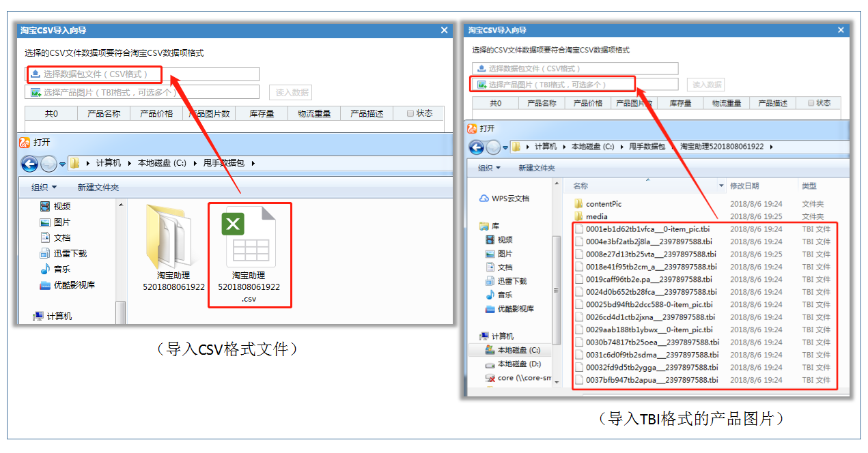Open 优酷影视库 in the right dialog sidebar
Screen dimensions: 868x453
click(x=509, y=308)
